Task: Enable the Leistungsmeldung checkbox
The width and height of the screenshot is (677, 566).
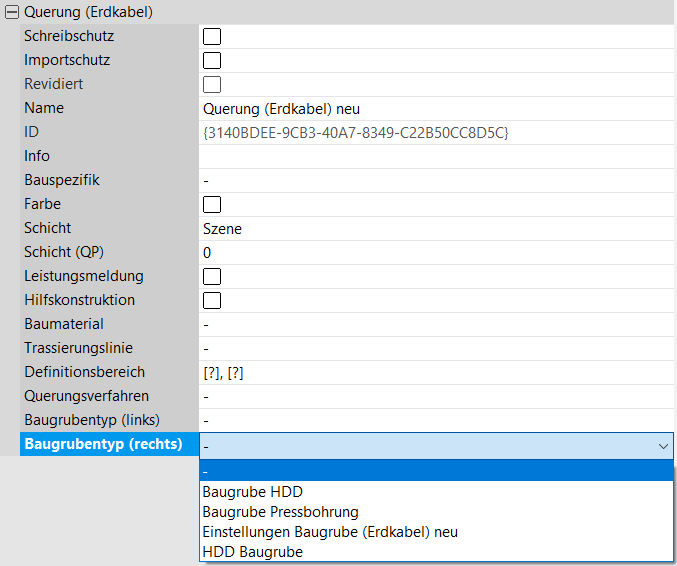Action: (212, 276)
